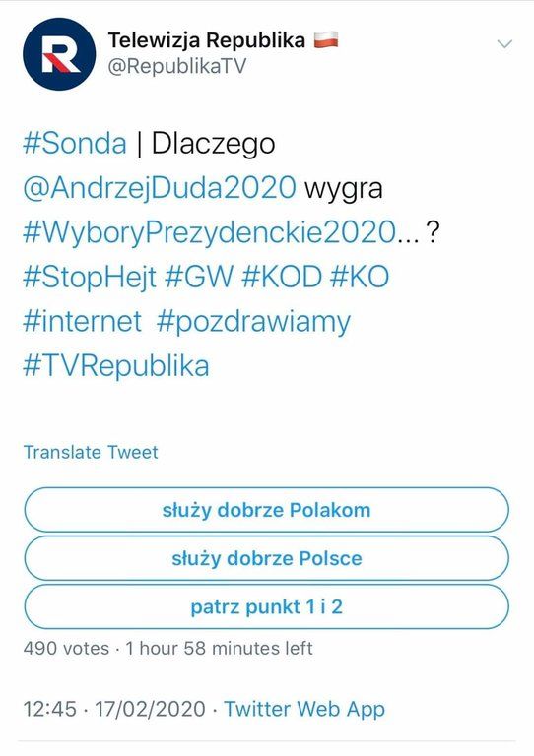Open the Telewizja Republika profile avatar
This screenshot has height=756, width=534.
coord(59,54)
